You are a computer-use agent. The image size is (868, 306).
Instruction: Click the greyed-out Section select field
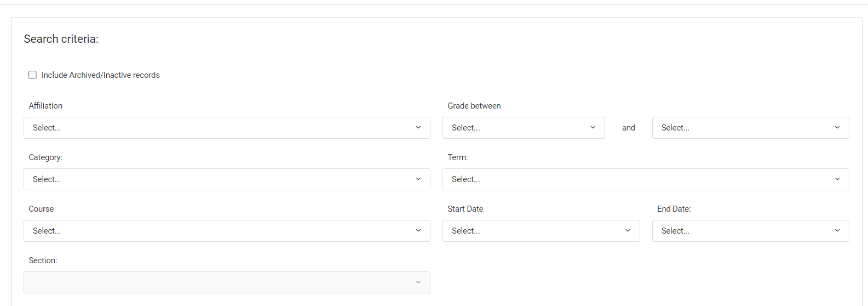click(219, 282)
